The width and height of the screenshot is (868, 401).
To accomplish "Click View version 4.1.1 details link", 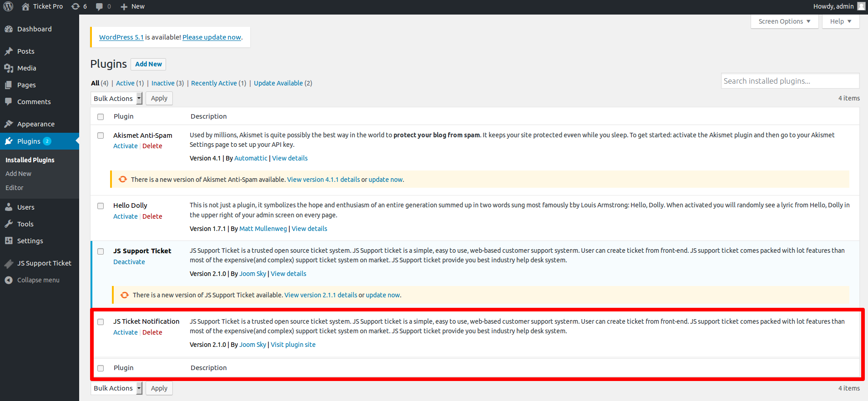I will (323, 180).
